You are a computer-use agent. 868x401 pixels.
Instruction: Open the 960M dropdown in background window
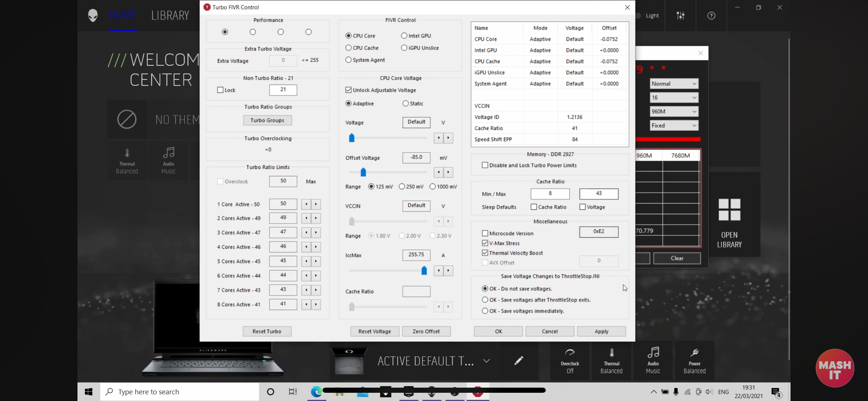point(674,111)
